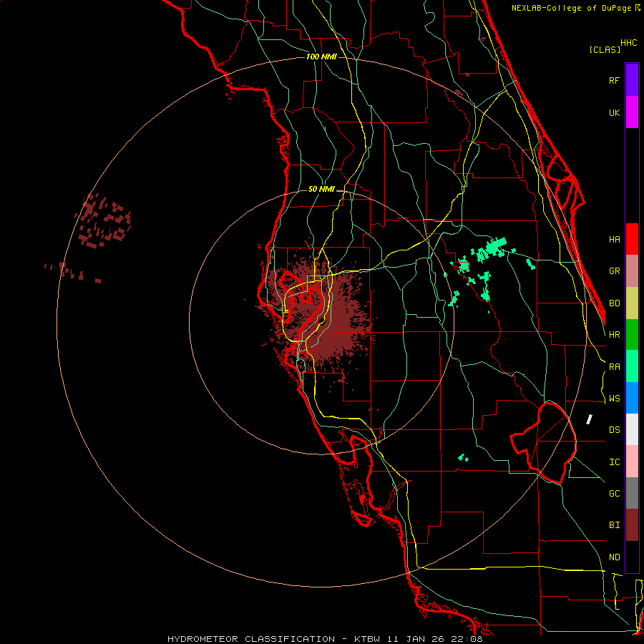Click the HA legend label
The height and width of the screenshot is (644, 644).
pos(614,240)
